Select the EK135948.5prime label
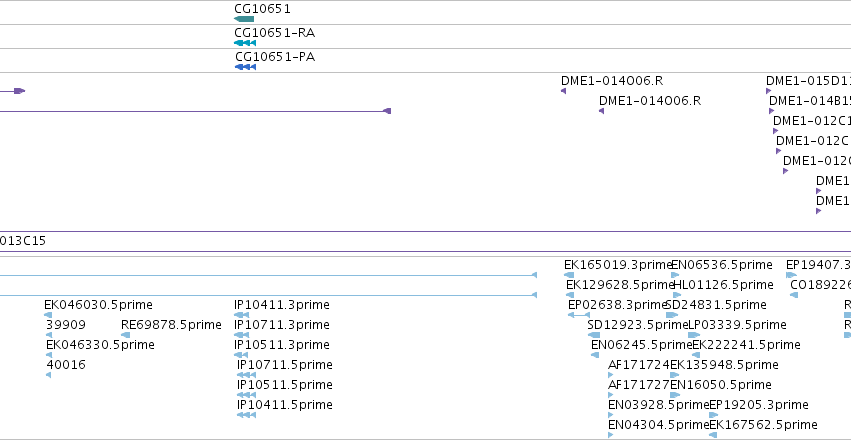The image size is (851, 440). (x=724, y=365)
